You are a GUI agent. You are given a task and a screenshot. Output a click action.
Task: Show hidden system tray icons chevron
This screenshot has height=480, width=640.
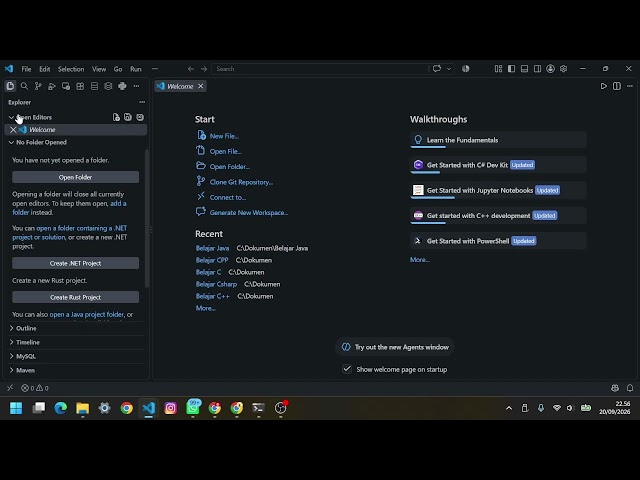click(509, 408)
